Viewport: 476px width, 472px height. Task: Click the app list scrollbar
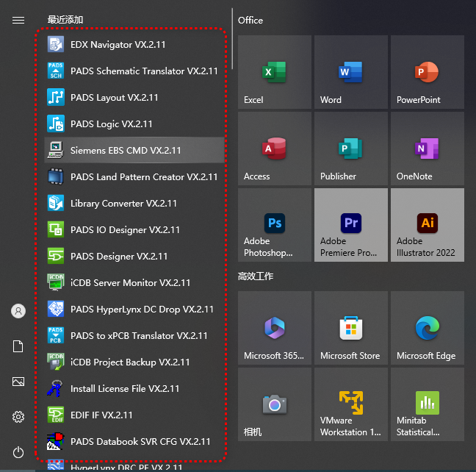click(x=232, y=44)
